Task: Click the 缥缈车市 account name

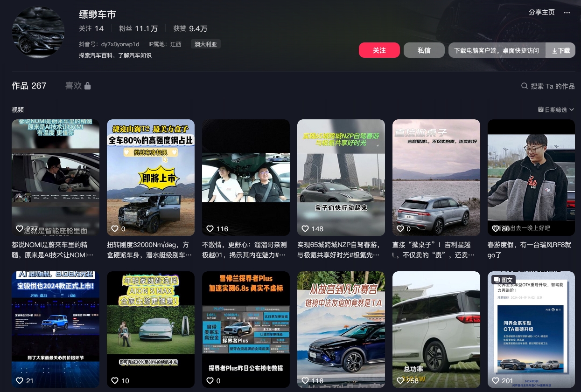Action: click(98, 14)
